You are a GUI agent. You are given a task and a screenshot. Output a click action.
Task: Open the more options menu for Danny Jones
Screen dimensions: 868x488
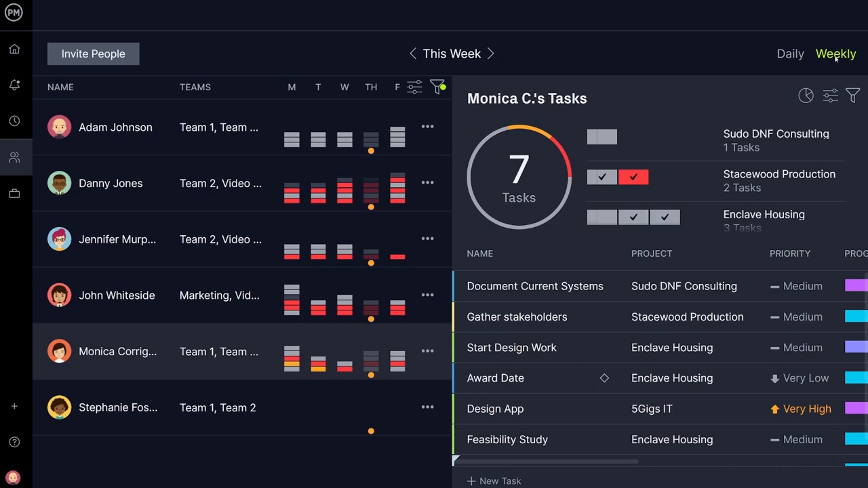pos(427,183)
